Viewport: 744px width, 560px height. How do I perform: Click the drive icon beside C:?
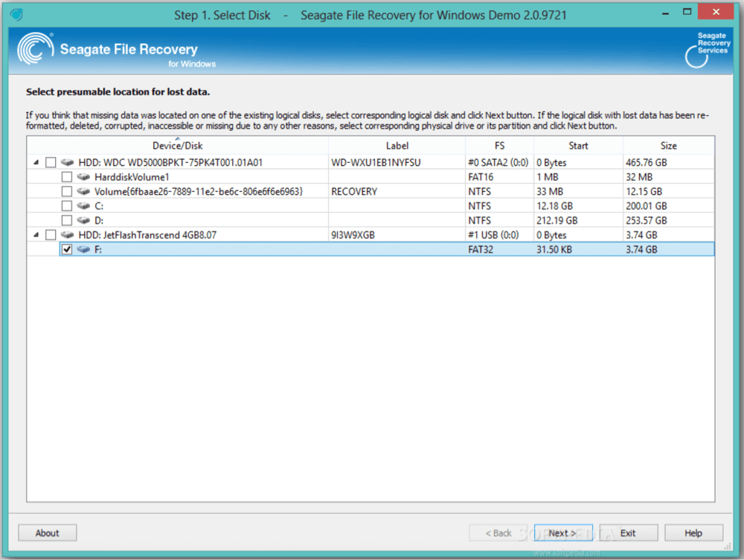(x=83, y=206)
